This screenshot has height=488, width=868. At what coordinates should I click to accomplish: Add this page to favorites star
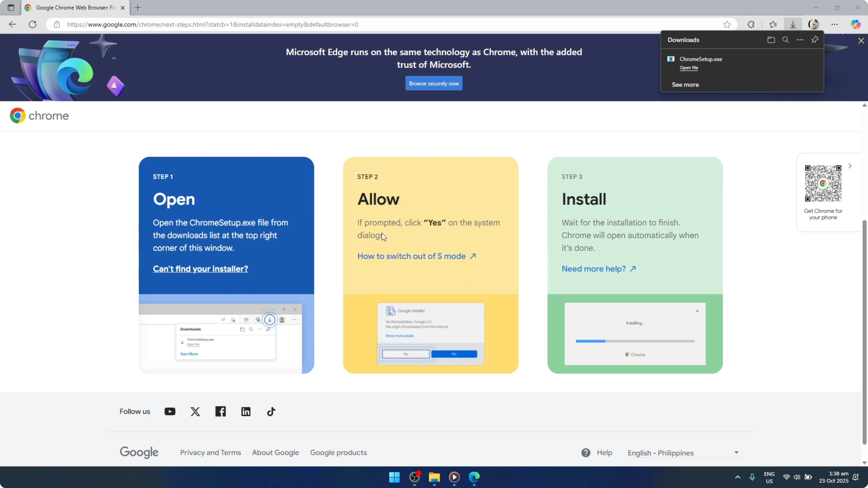727,24
